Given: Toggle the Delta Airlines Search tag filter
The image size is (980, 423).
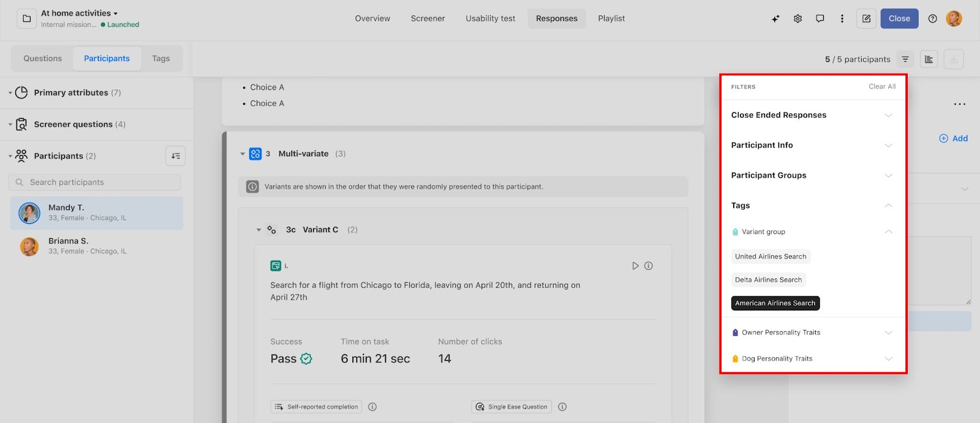Looking at the screenshot, I should point(768,280).
